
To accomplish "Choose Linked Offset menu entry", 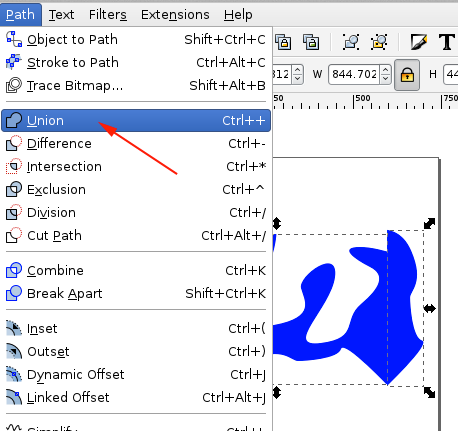I will pos(136,397).
